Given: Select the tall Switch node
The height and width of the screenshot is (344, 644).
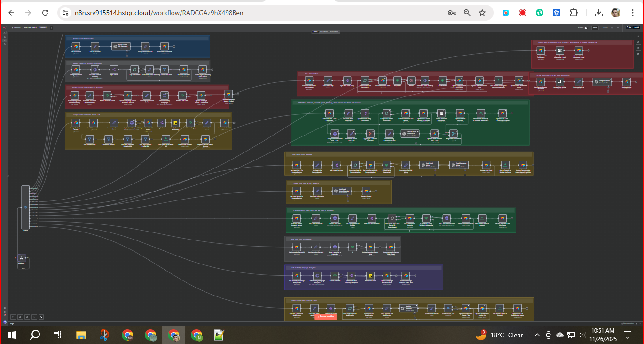Looking at the screenshot, I should [25, 207].
